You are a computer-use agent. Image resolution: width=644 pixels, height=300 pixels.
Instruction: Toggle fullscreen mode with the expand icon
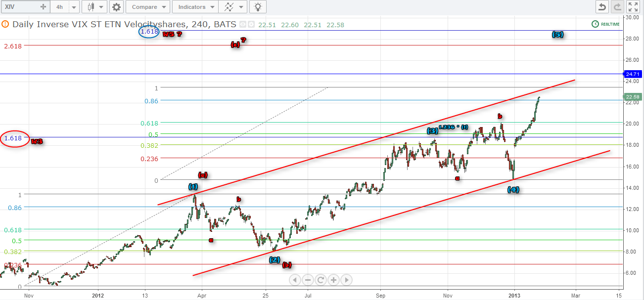tap(633, 7)
